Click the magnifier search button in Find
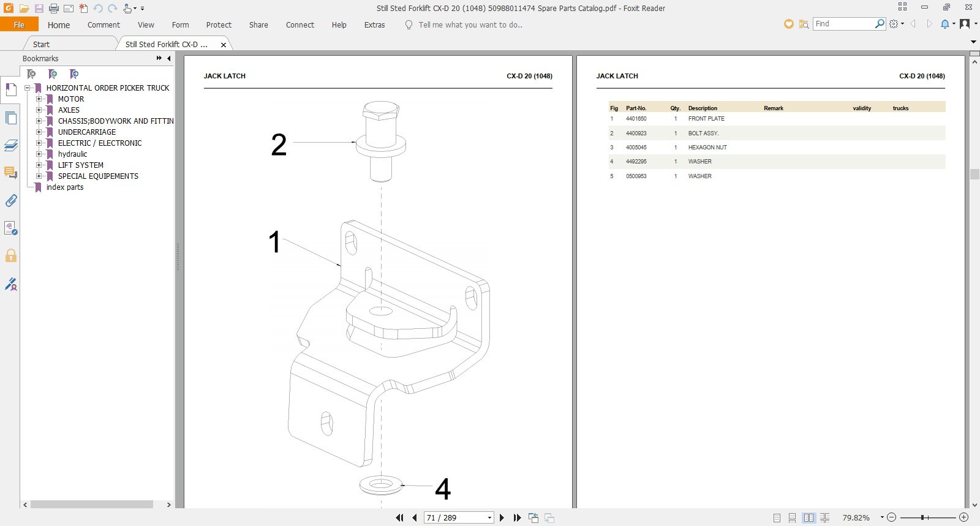This screenshot has width=980, height=526. click(880, 24)
